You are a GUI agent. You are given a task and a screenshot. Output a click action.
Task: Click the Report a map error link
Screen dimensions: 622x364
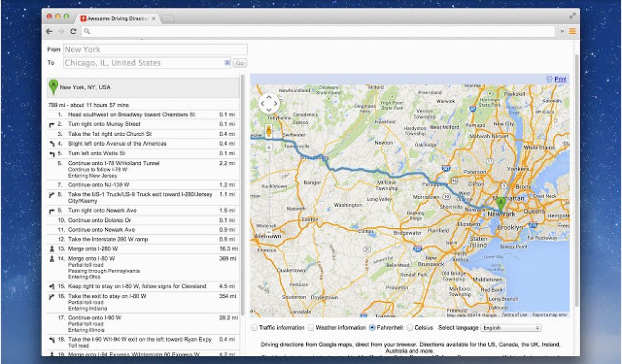(x=550, y=315)
